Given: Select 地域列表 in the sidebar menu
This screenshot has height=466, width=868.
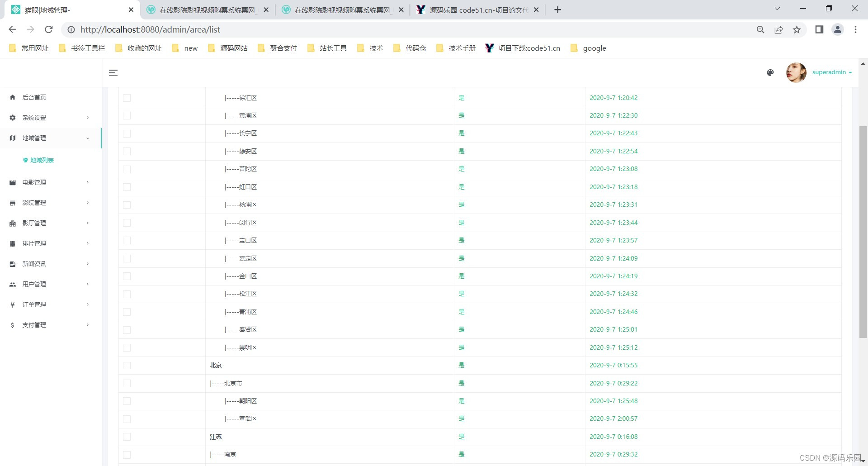Looking at the screenshot, I should [x=41, y=160].
